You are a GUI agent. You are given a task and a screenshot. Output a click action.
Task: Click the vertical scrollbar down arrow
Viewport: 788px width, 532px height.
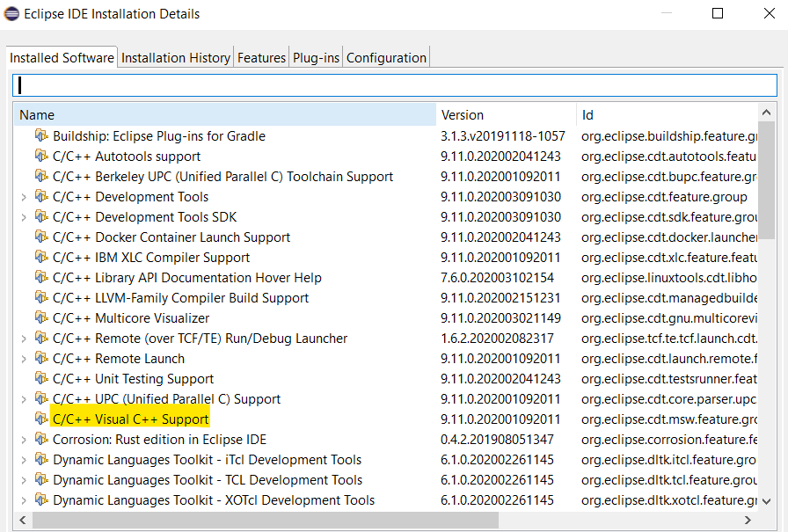(x=766, y=501)
